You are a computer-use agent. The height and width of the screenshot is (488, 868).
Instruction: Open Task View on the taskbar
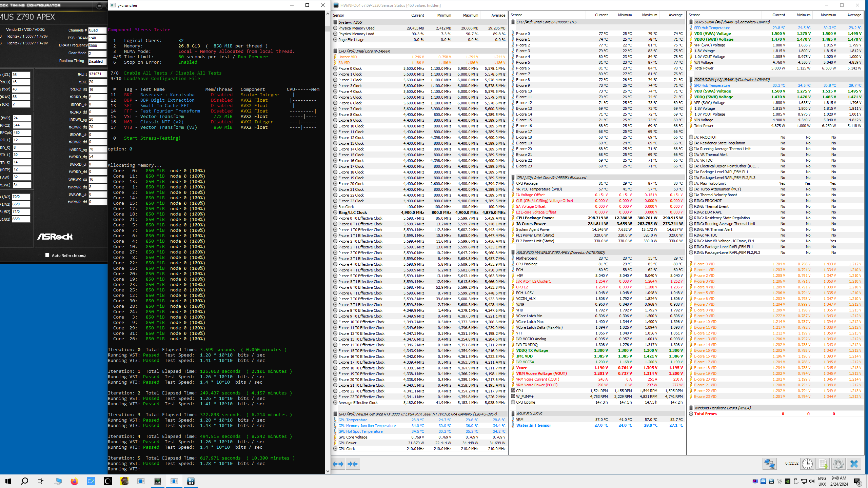point(41,481)
